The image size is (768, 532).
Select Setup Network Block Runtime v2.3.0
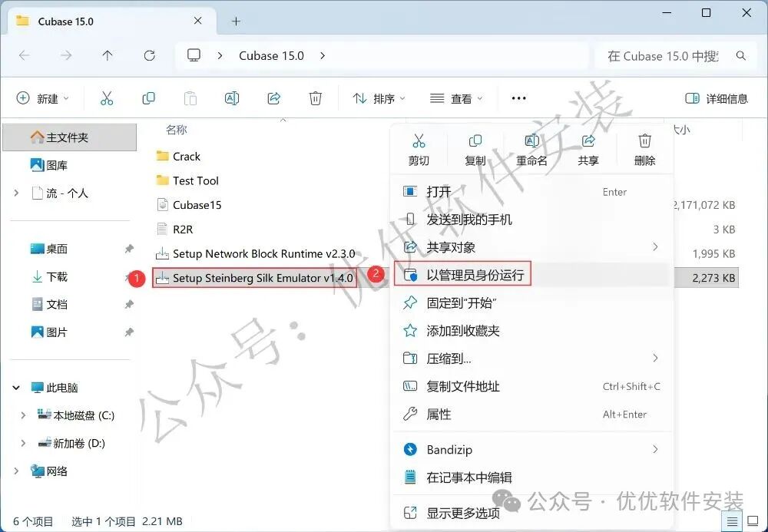point(255,253)
